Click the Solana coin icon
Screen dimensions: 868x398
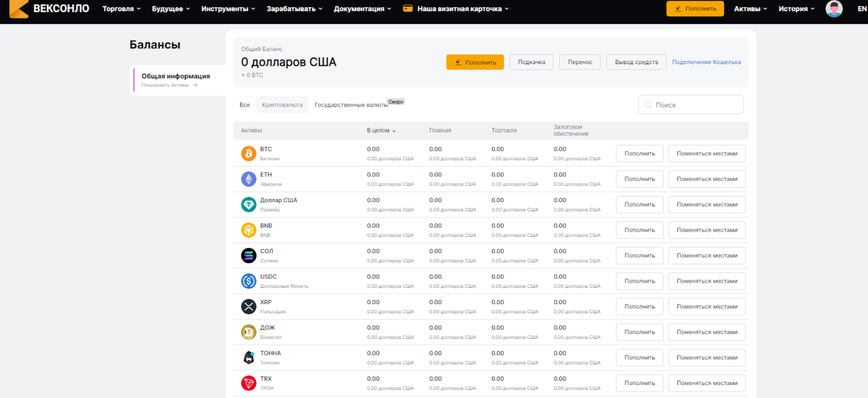pyautogui.click(x=248, y=256)
